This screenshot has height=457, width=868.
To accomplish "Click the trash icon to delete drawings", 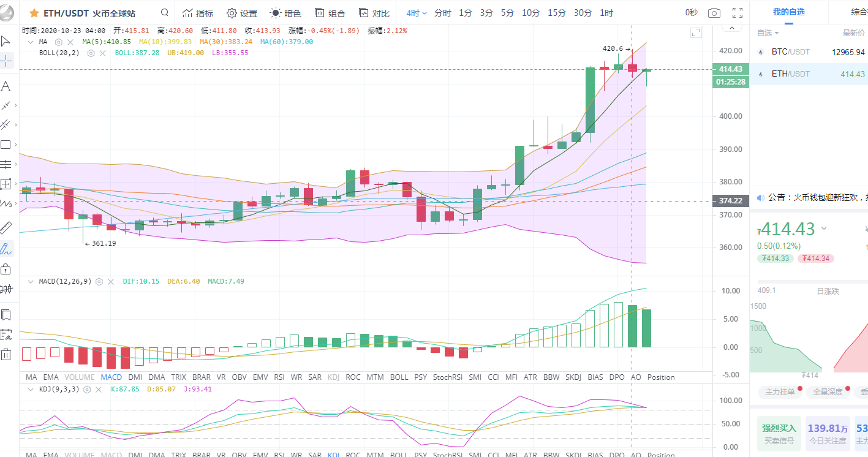I will coord(6,353).
